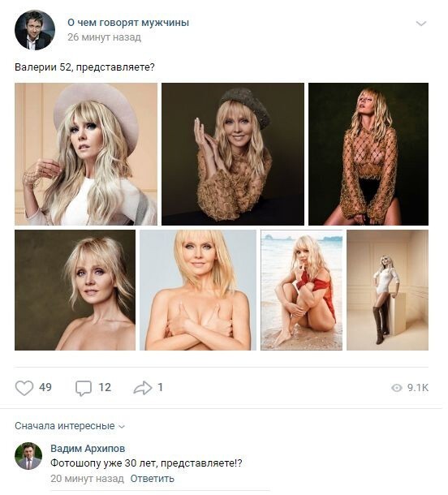This screenshot has height=495, width=448.
Task: Open the photo with the gold mesh top
Action: (x=368, y=154)
